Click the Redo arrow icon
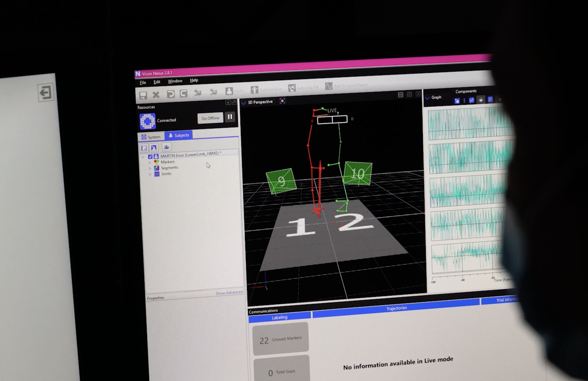 [x=183, y=93]
